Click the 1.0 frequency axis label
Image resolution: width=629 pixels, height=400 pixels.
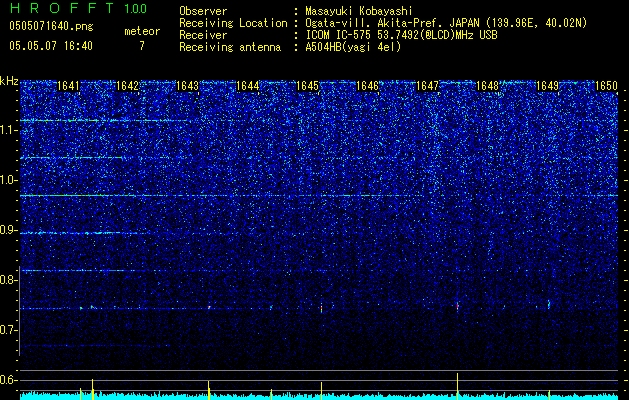pos(7,180)
